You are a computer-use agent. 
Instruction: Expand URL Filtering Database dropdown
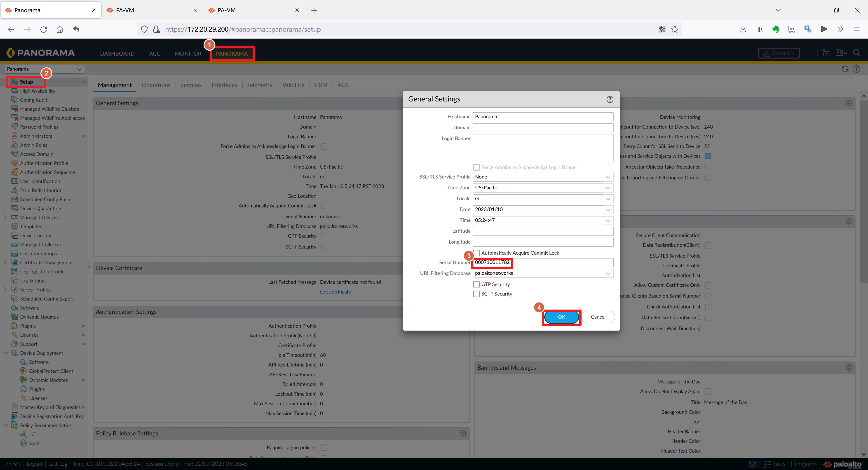click(608, 273)
